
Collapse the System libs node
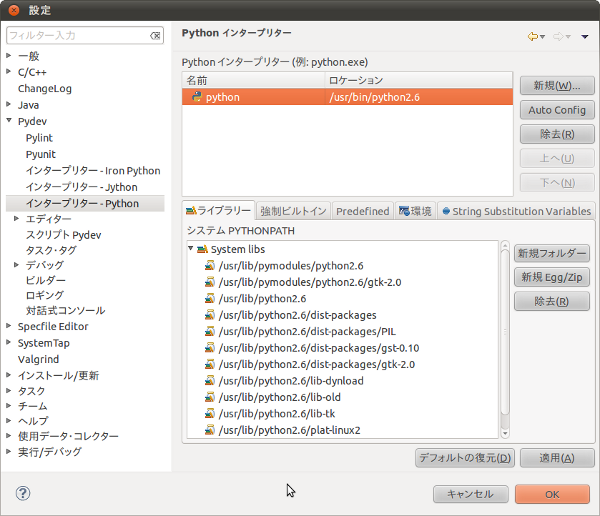tap(191, 248)
